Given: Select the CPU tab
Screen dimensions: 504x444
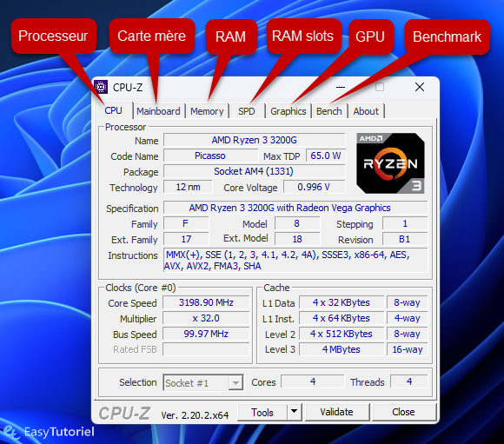Looking at the screenshot, I should tap(114, 110).
